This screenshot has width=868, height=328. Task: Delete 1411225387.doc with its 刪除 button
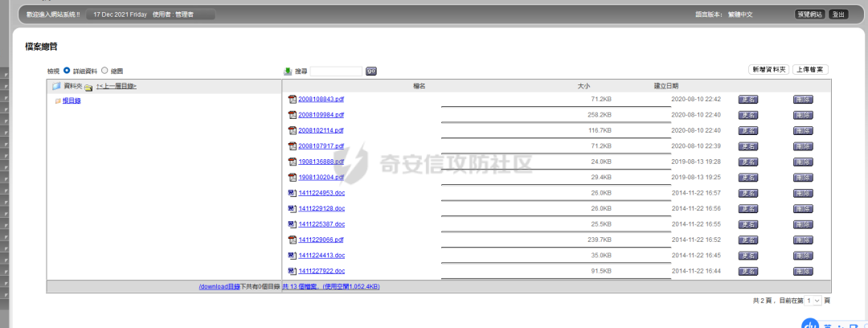point(803,224)
